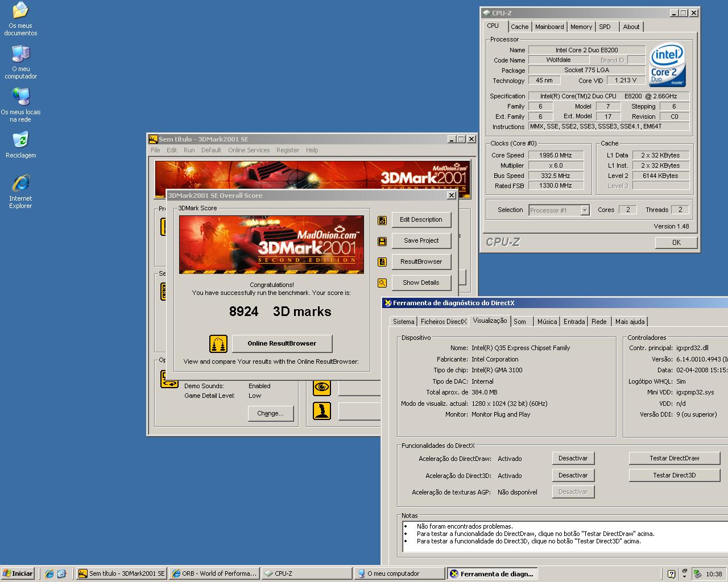The height and width of the screenshot is (582, 728).
Task: Switch to CPU-Z taskbar item
Action: click(x=307, y=574)
